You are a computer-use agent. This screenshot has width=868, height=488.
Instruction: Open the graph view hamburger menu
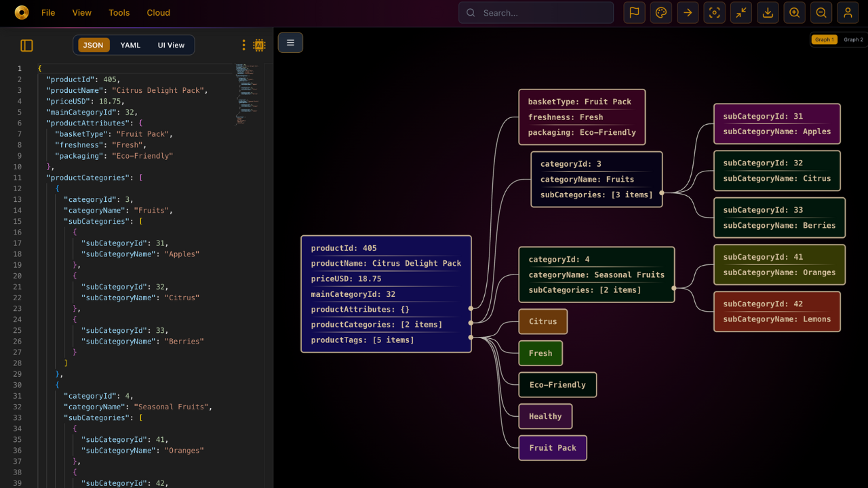click(x=290, y=42)
